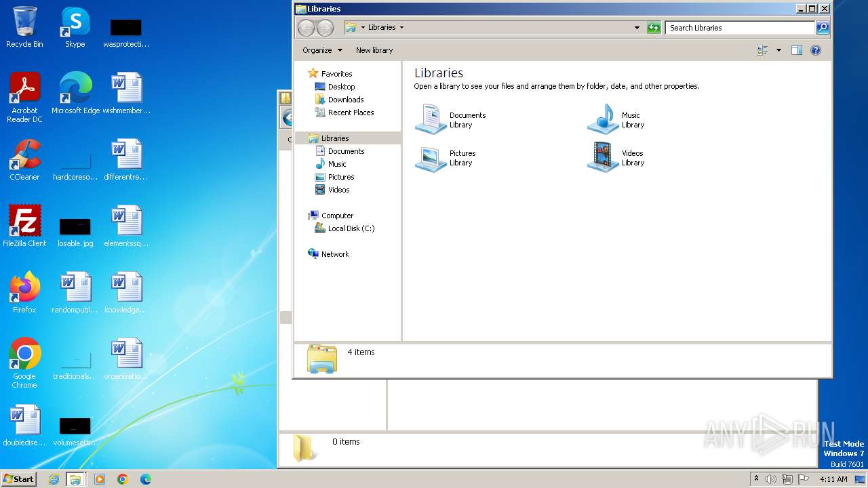Open the view options dropdown arrow
This screenshot has width=868, height=488.
778,50
